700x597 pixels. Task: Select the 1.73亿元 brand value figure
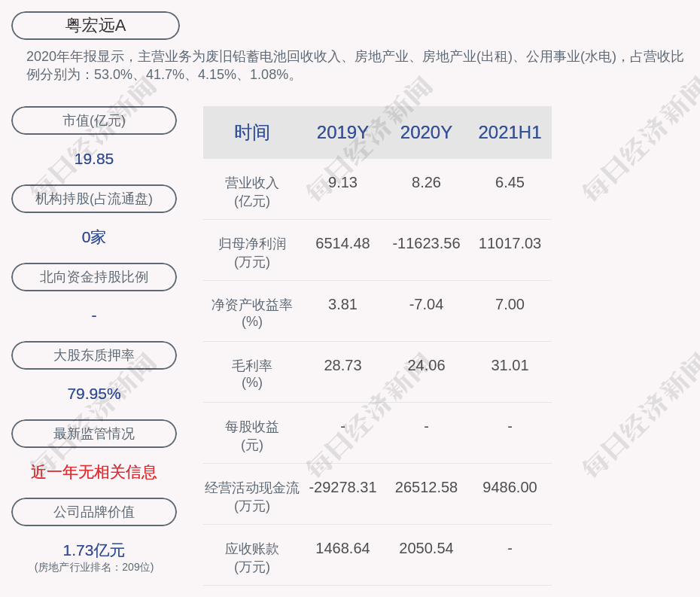pyautogui.click(x=94, y=550)
